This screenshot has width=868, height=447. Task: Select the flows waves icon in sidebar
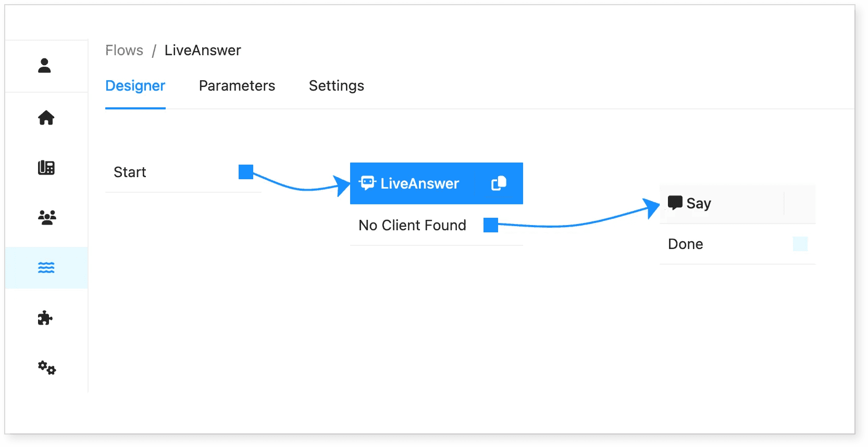(46, 268)
